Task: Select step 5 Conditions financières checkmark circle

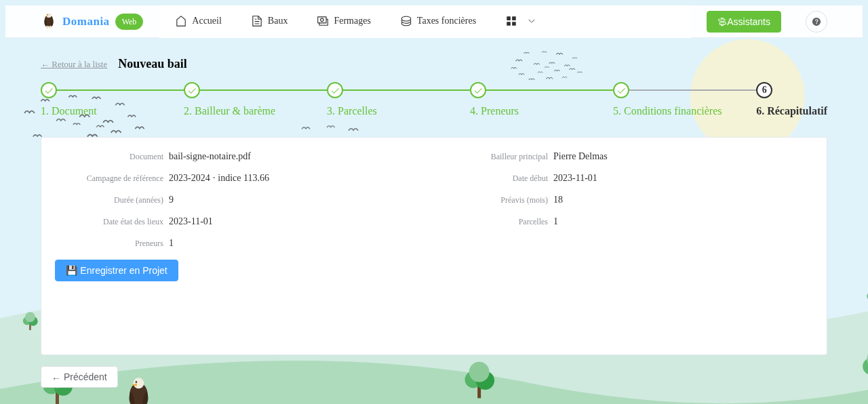Action: click(621, 90)
